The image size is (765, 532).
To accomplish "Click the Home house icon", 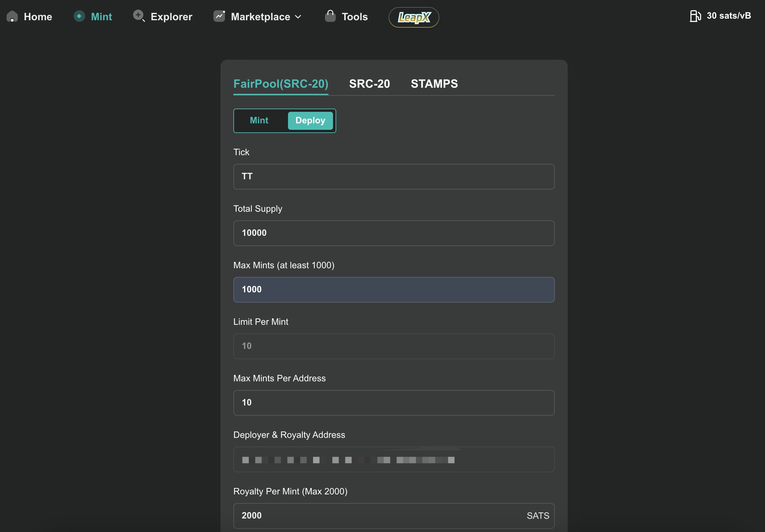I will [x=12, y=16].
